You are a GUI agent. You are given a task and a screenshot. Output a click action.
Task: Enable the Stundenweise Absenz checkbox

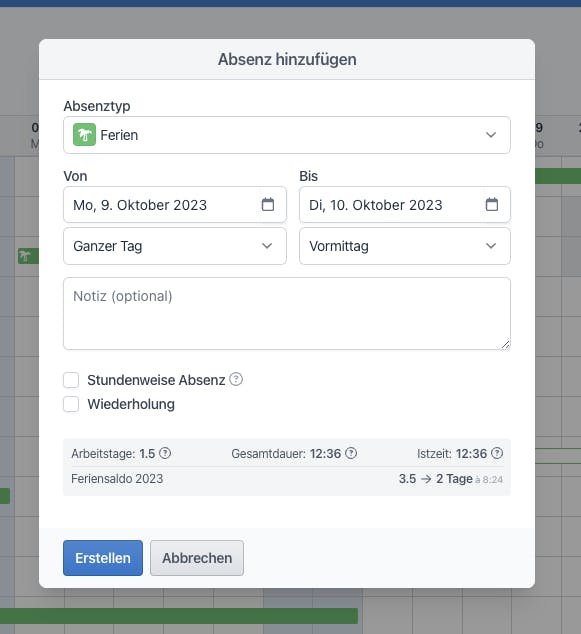tap(71, 380)
